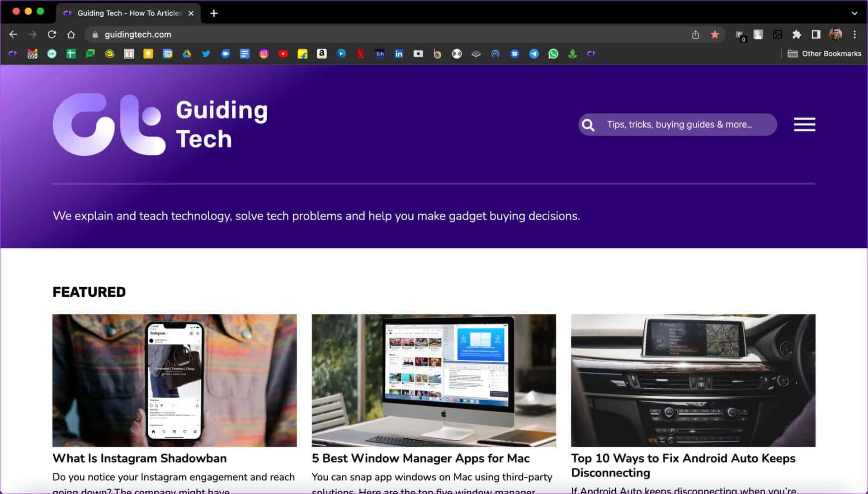Image resolution: width=868 pixels, height=494 pixels.
Task: Click the LinkedIn bookmark icon
Action: [399, 54]
